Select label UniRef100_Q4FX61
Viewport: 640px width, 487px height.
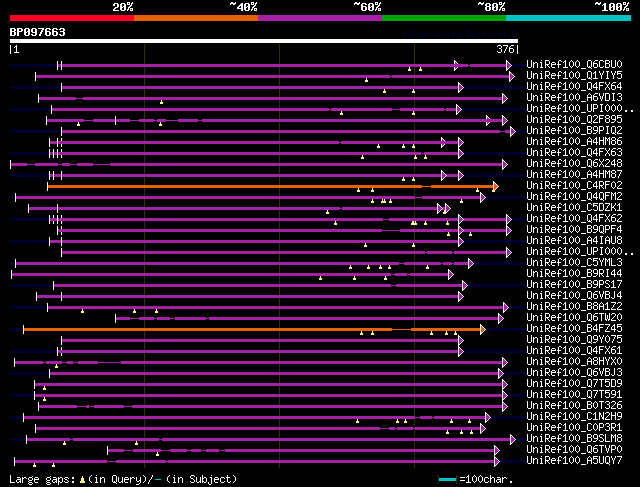pos(574,351)
